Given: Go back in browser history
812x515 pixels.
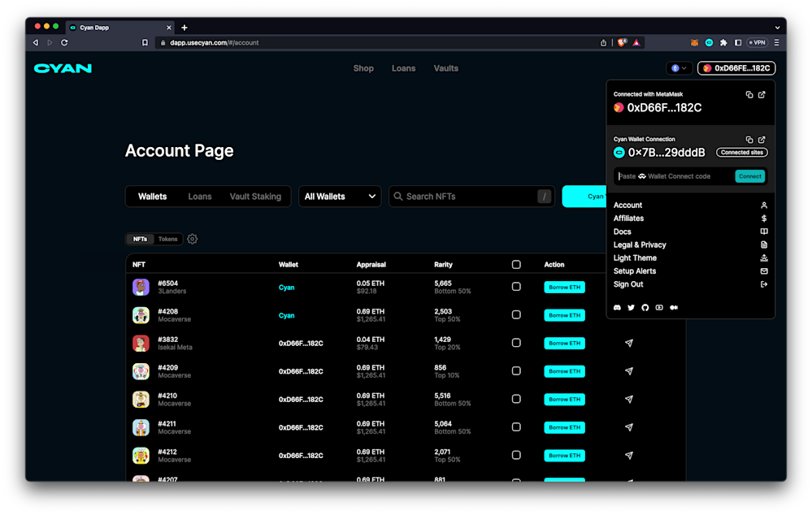Looking at the screenshot, I should click(x=35, y=42).
